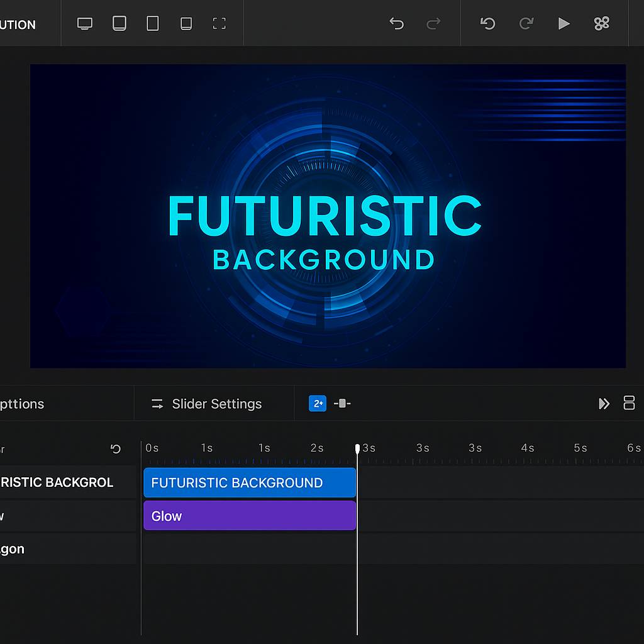The image size is (644, 644).
Task: Switch to landscape tablet preview icon
Action: click(x=119, y=24)
